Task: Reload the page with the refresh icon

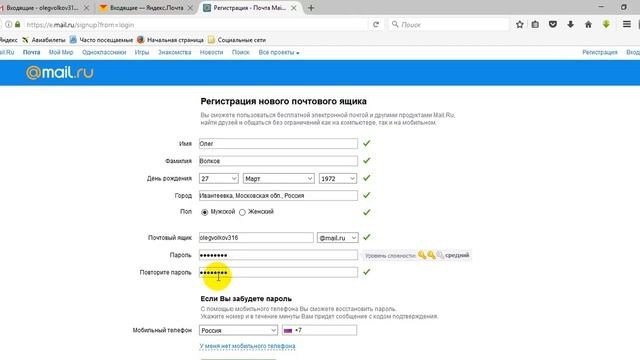Action: coord(376,24)
